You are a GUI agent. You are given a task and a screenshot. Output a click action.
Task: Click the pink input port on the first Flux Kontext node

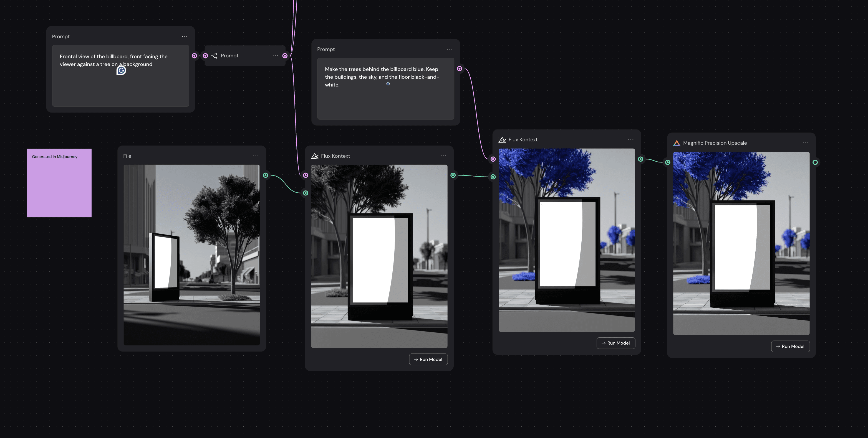pyautogui.click(x=305, y=175)
